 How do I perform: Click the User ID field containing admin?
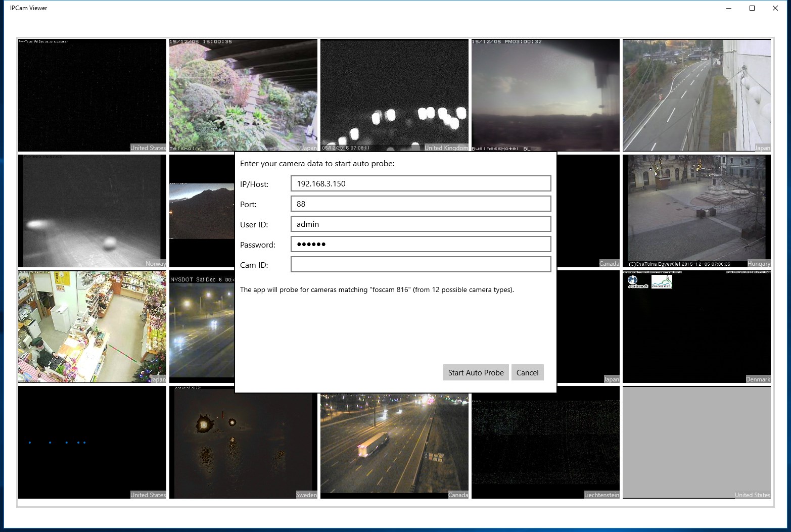[421, 224]
